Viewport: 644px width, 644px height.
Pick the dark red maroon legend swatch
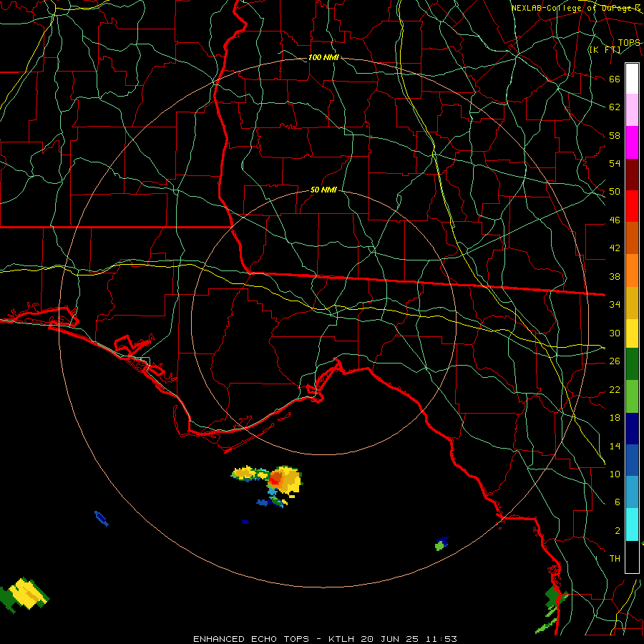point(632,175)
